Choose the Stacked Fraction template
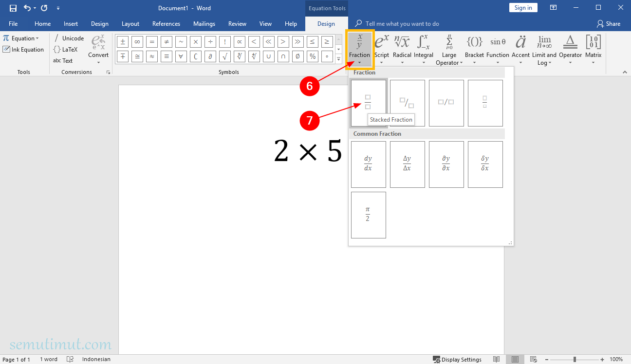This screenshot has width=631, height=364. click(x=368, y=103)
